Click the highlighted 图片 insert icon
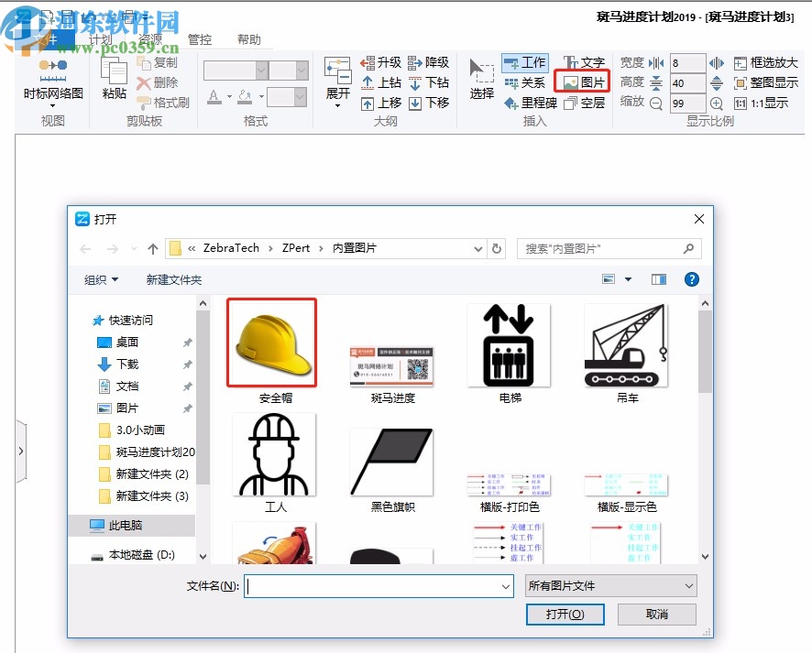This screenshot has height=653, width=812. pos(583,82)
